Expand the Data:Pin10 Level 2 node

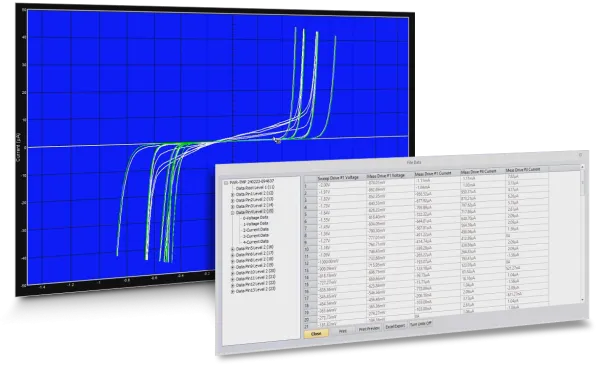click(232, 273)
